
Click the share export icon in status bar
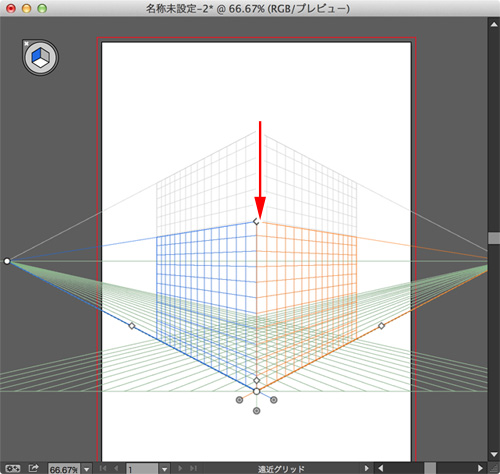(x=33, y=468)
